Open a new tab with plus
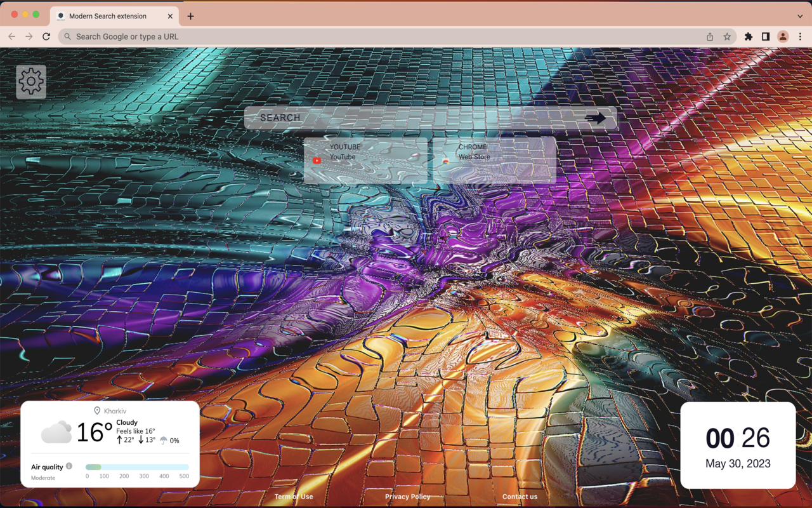This screenshot has height=508, width=812. coord(190,16)
